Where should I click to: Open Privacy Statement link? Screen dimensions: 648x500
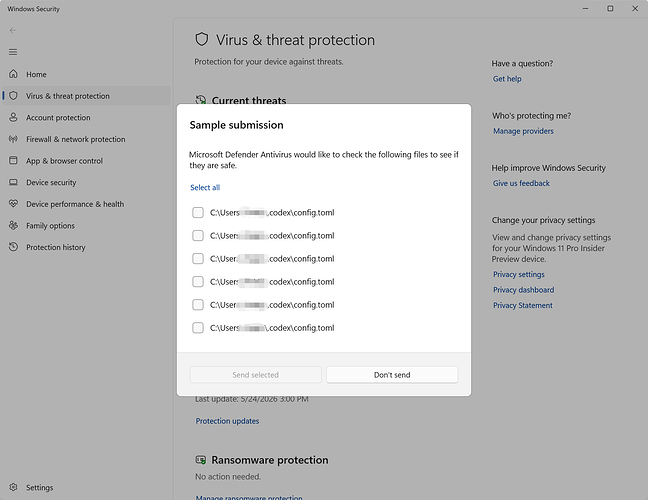[523, 305]
